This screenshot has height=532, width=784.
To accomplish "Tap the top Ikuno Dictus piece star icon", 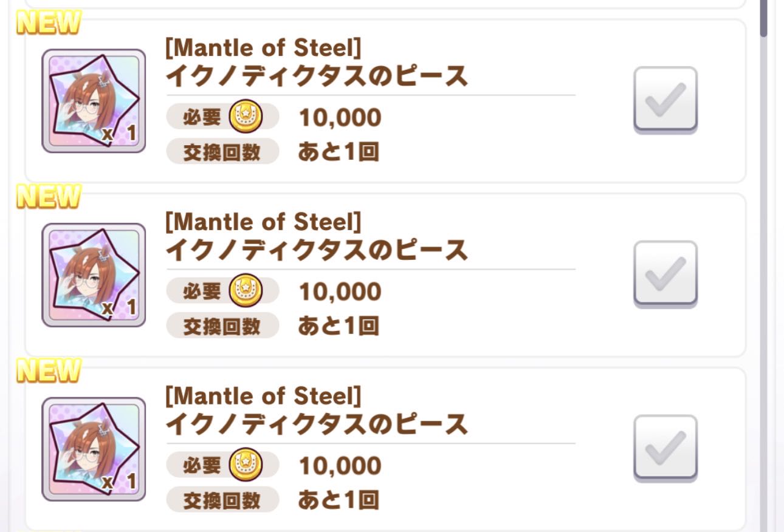I will coord(94,101).
